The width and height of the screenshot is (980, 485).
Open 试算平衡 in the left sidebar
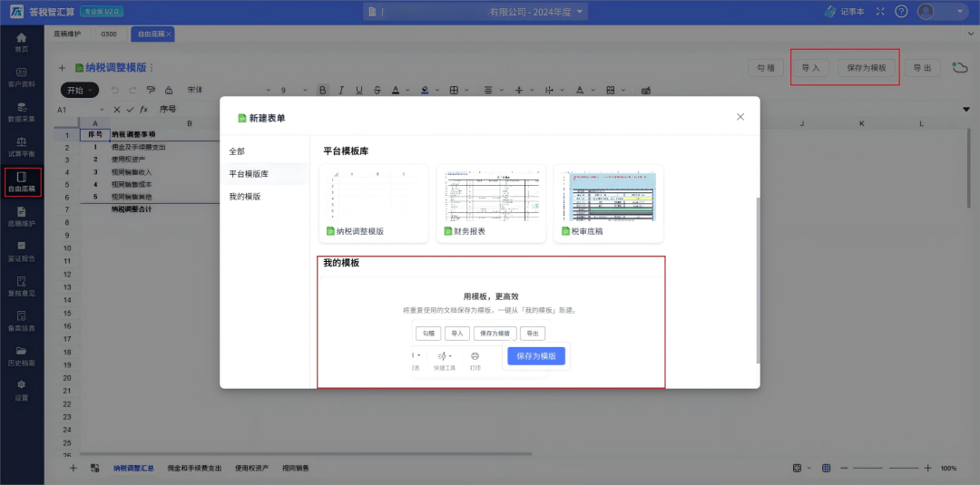[x=21, y=147]
